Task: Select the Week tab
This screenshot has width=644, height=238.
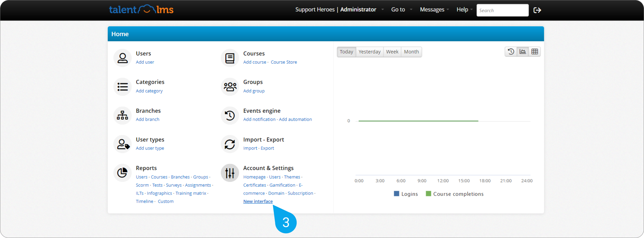Action: point(392,52)
